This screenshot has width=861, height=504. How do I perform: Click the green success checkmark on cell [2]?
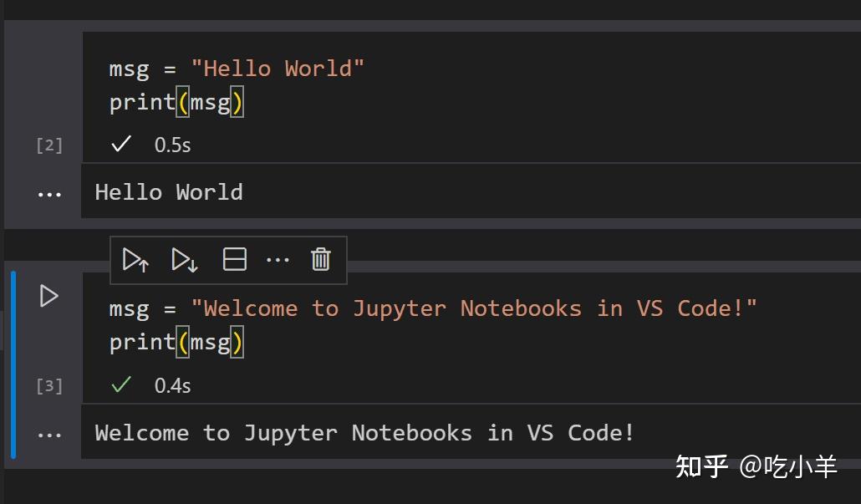point(120,144)
